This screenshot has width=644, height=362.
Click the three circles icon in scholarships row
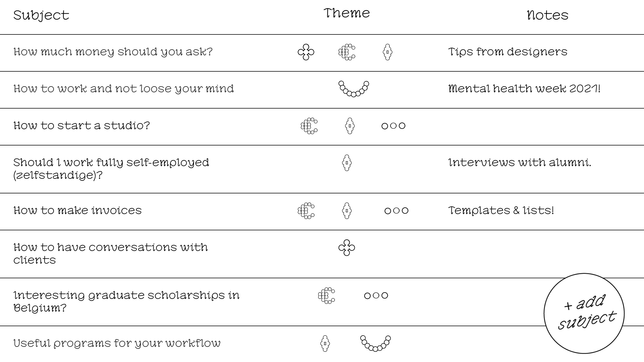pyautogui.click(x=376, y=296)
